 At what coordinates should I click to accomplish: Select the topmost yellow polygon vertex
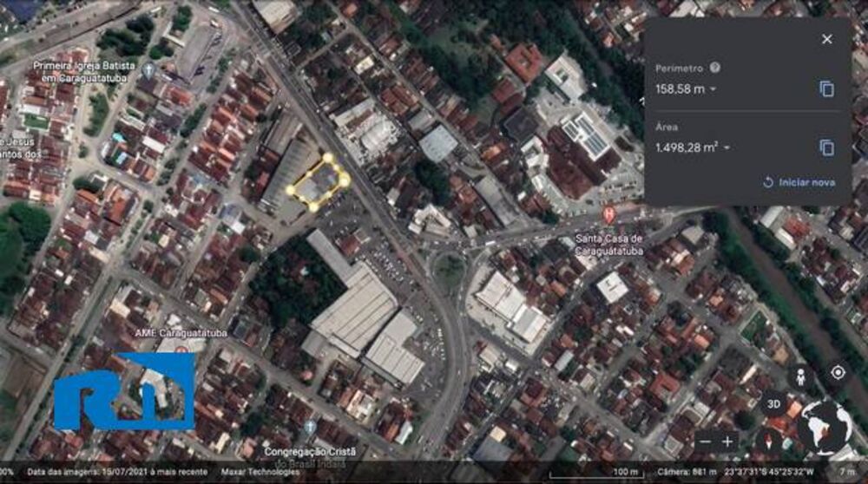click(x=328, y=159)
